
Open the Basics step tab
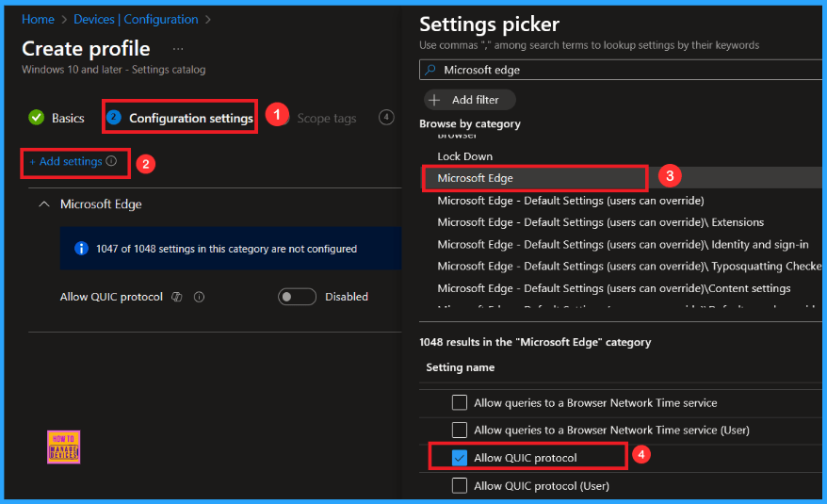(x=57, y=118)
